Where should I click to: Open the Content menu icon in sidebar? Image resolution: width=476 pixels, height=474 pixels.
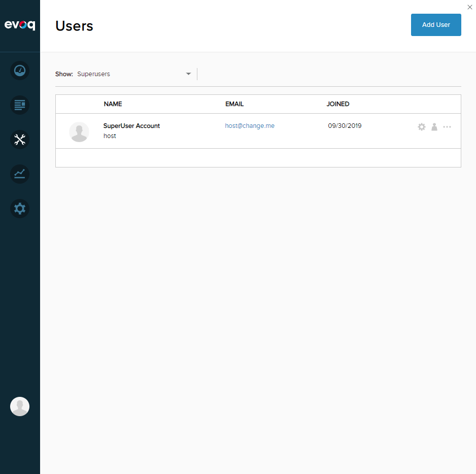click(20, 105)
